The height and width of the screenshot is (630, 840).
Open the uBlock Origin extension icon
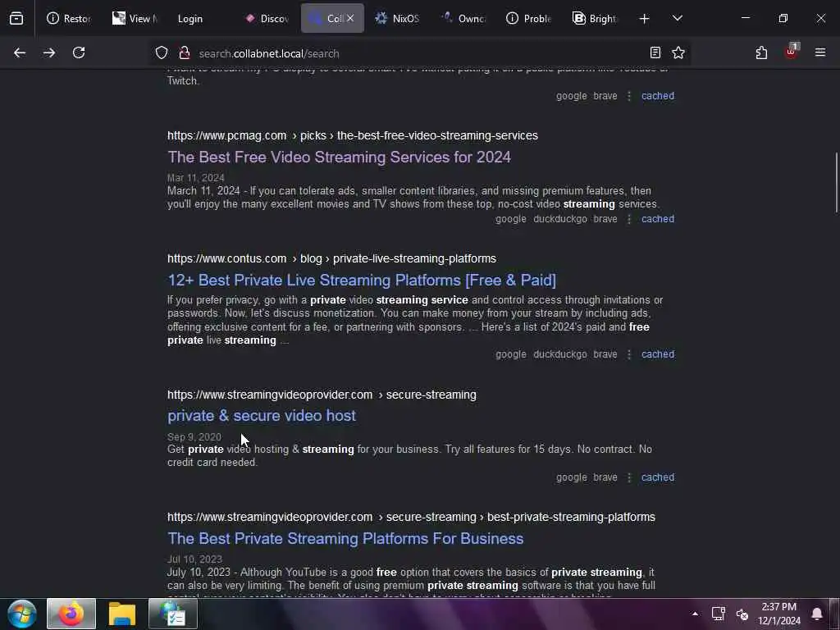pyautogui.click(x=792, y=52)
